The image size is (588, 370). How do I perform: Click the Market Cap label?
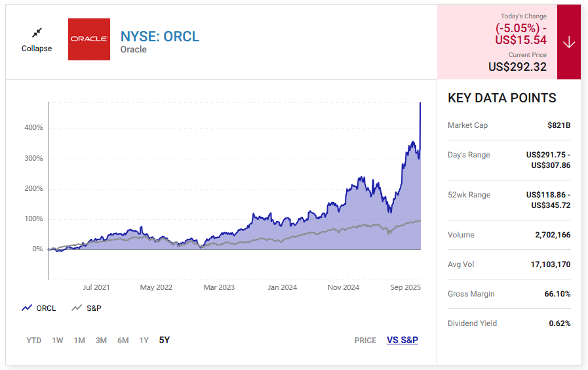tap(467, 125)
